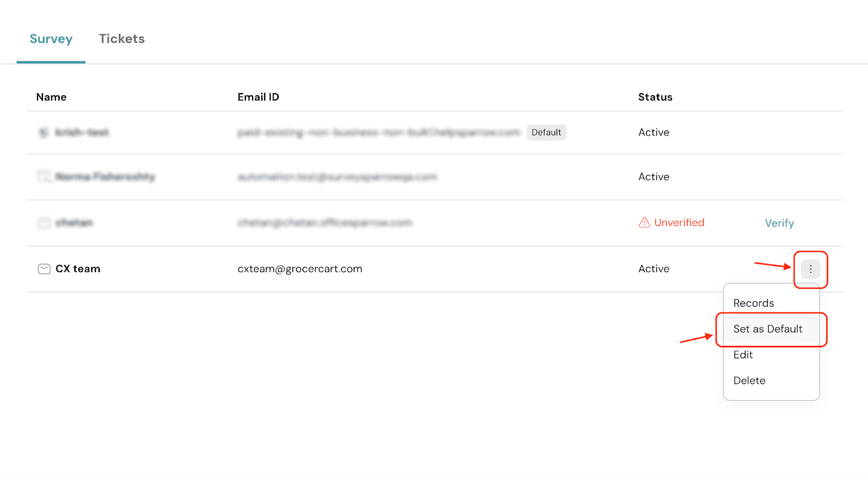Click Edit in the options menu

743,354
